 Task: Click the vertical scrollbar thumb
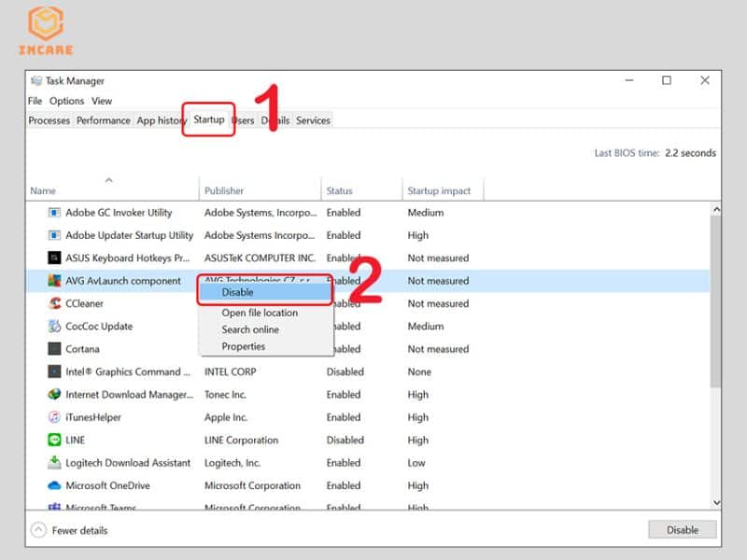(715, 301)
